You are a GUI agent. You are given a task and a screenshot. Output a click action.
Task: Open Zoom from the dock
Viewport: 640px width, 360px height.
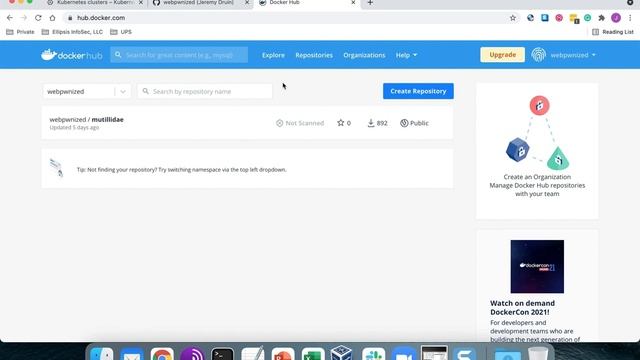point(403,354)
